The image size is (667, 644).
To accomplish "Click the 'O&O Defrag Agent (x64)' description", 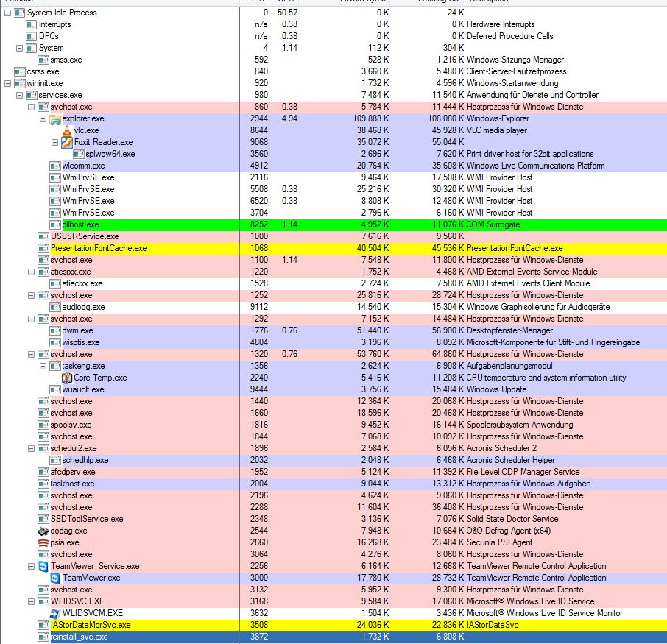I will coord(508,531).
